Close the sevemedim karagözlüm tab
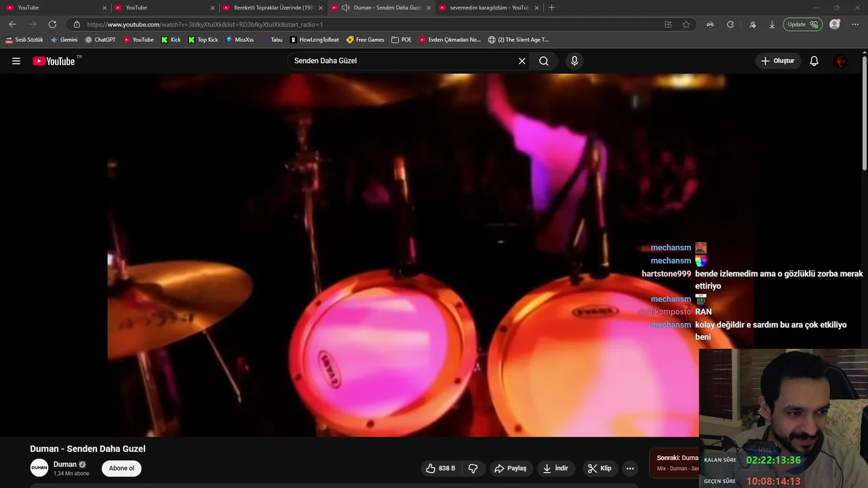 (537, 7)
